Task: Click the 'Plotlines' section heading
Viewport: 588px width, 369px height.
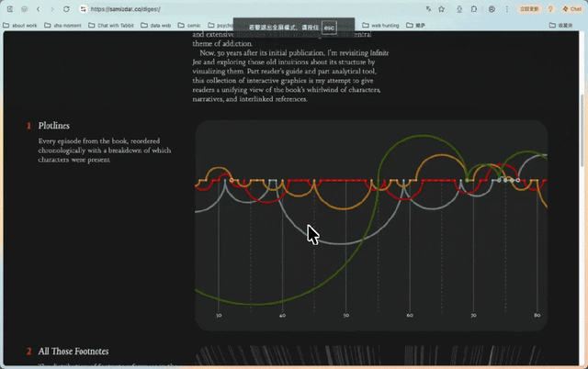Action: pos(53,126)
